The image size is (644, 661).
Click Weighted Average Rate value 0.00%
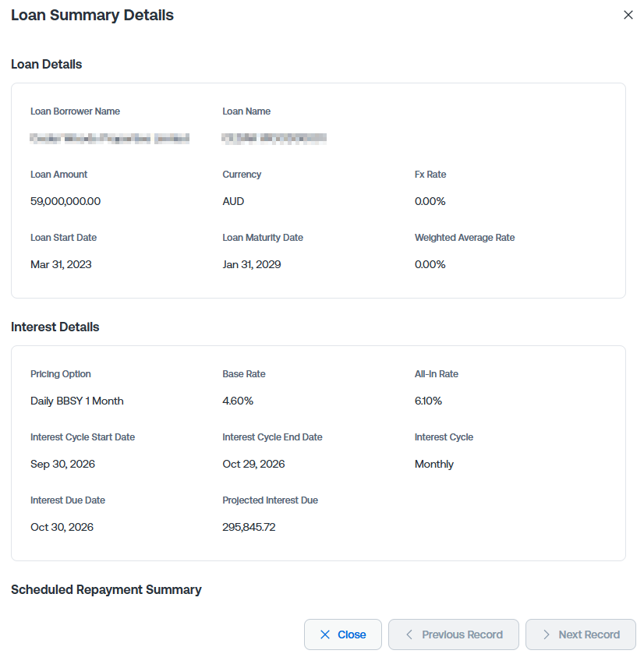pos(430,265)
